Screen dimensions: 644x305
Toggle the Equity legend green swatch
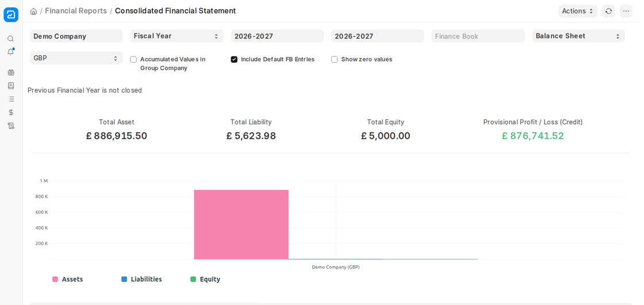click(x=193, y=279)
